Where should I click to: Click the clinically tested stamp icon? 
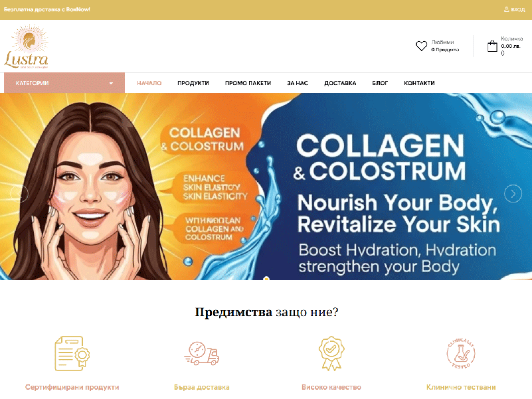click(461, 353)
